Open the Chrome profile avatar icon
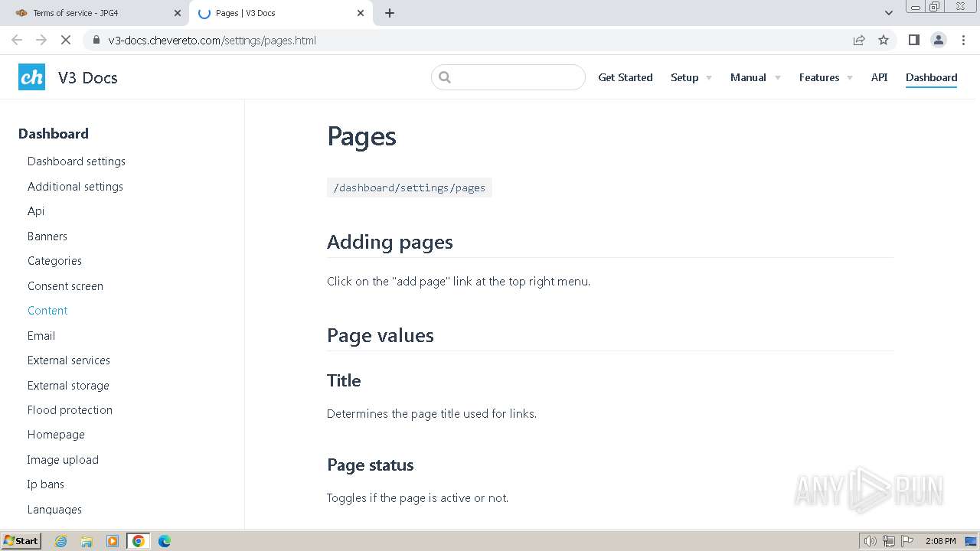This screenshot has width=980, height=551. (938, 40)
